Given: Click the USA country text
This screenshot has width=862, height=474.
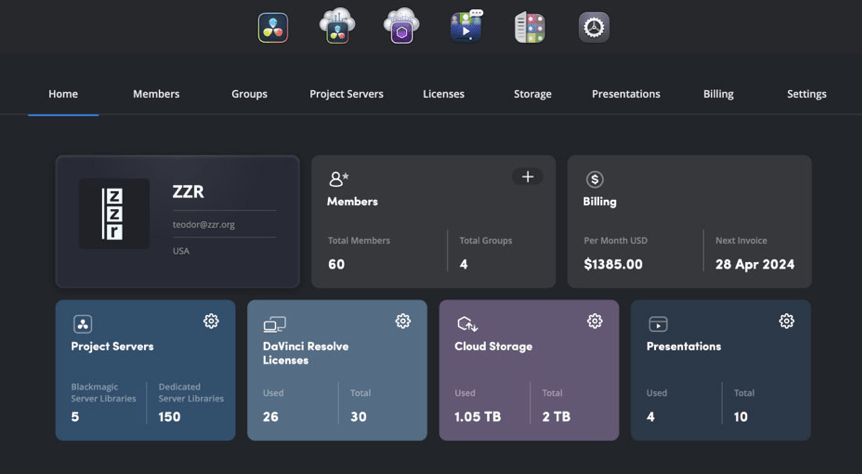Looking at the screenshot, I should click(x=181, y=251).
